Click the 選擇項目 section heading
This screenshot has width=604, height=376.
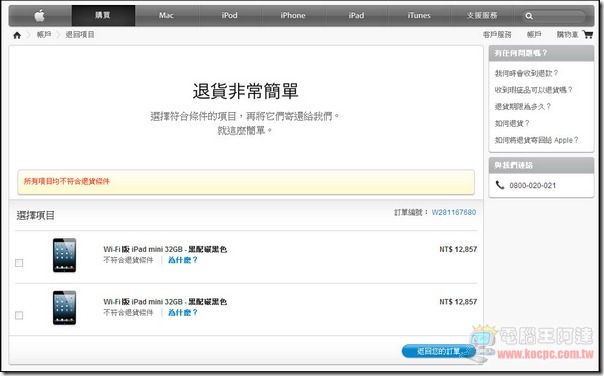(35, 215)
